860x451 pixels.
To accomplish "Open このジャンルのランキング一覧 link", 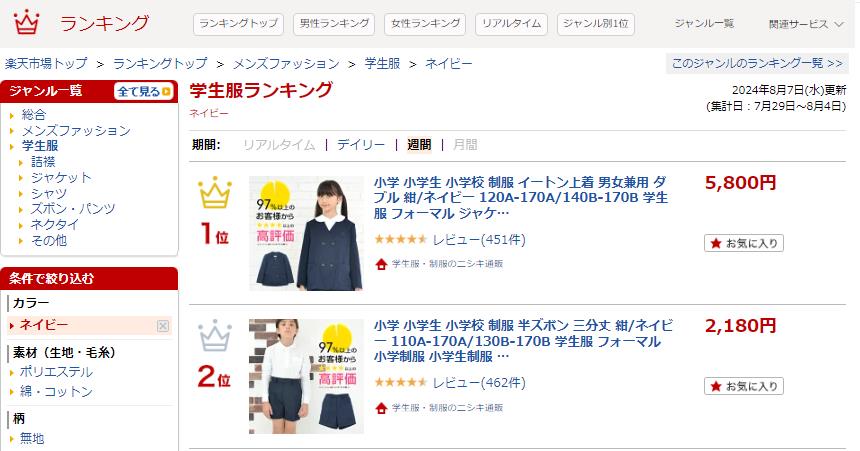I will point(757,64).
